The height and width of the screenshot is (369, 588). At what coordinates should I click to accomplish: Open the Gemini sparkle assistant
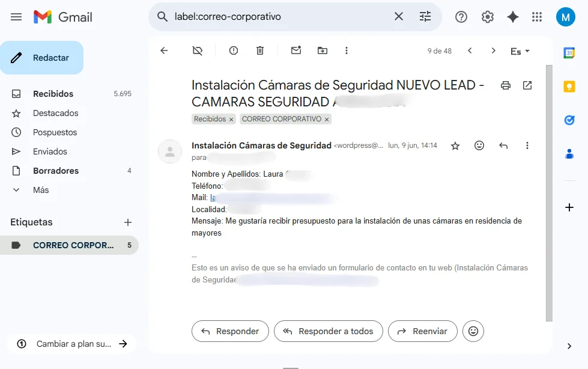click(x=513, y=17)
